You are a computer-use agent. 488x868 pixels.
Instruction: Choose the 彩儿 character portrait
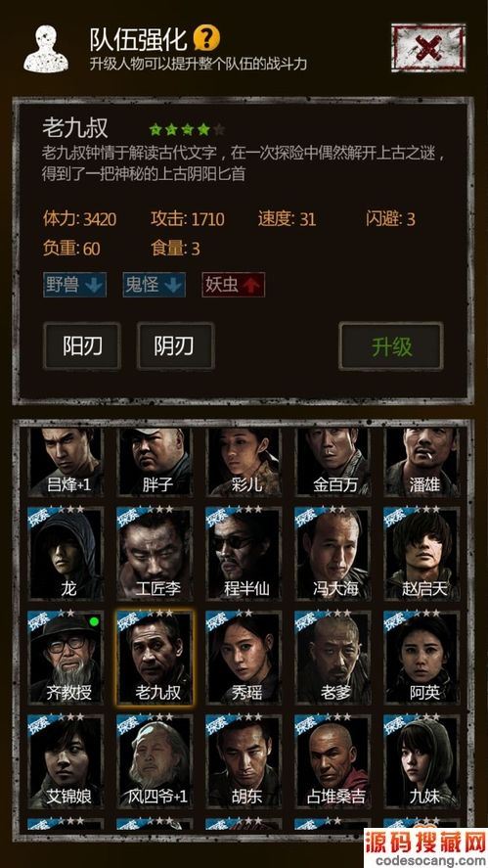(244, 462)
